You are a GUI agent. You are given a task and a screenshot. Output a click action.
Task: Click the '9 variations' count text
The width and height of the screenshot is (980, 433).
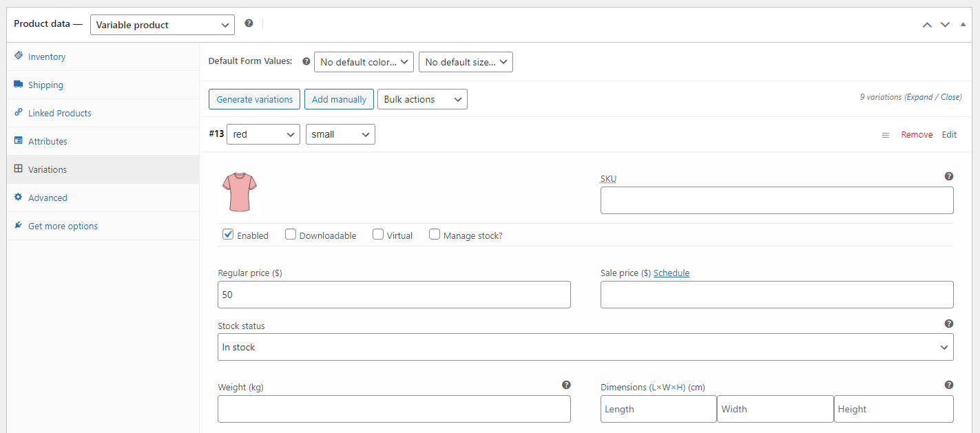point(881,97)
